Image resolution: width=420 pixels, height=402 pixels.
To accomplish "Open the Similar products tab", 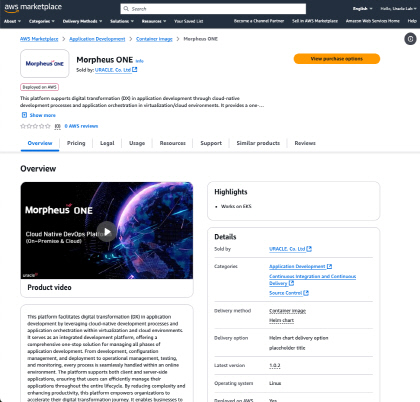I will coord(258,143).
